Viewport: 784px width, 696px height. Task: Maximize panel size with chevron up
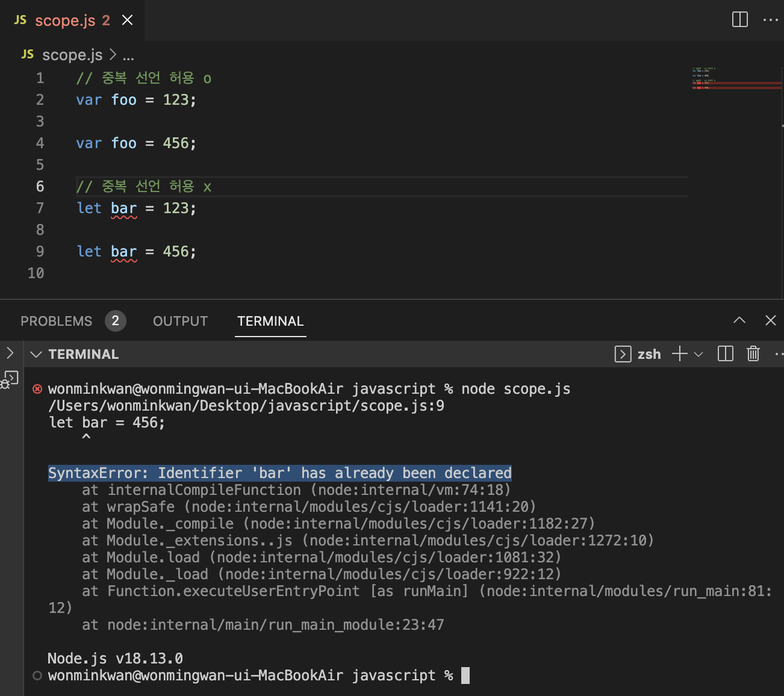[x=739, y=320]
